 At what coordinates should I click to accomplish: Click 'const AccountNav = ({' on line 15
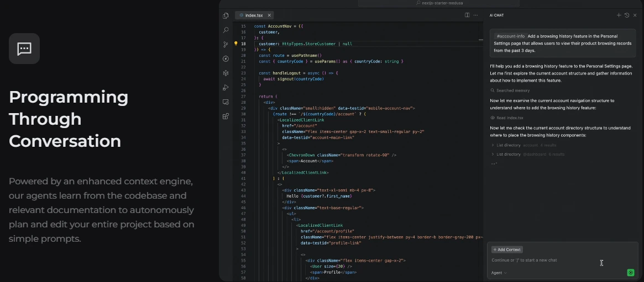(278, 26)
